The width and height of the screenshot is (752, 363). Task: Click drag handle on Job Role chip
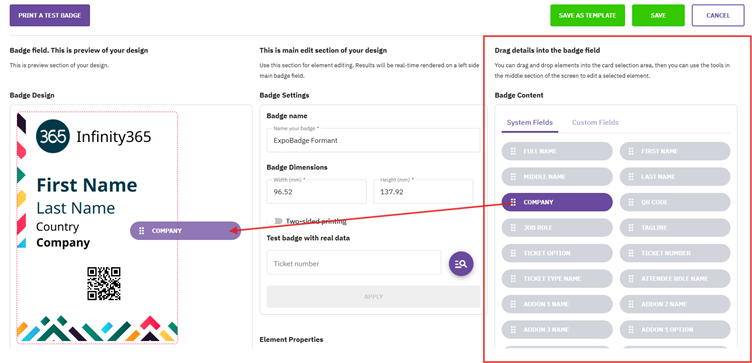tap(513, 227)
